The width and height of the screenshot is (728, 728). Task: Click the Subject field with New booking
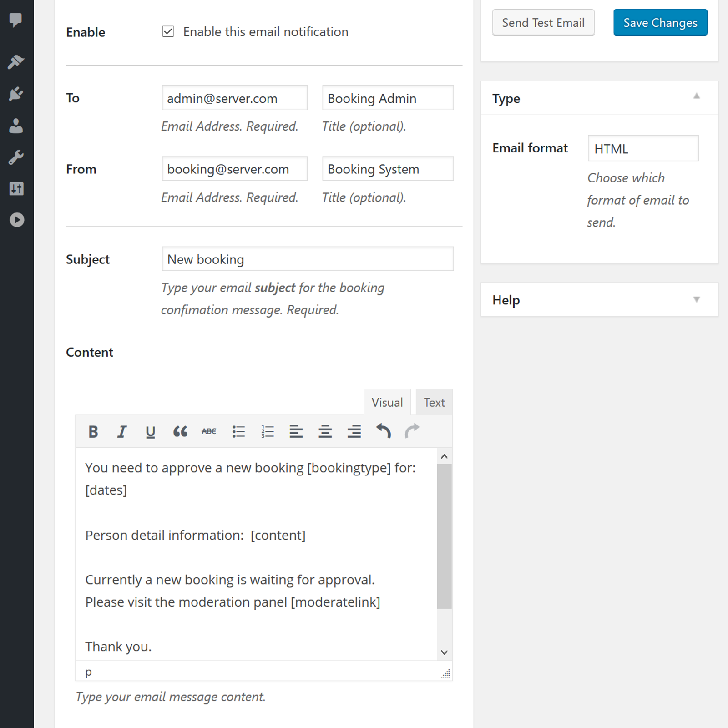308,259
